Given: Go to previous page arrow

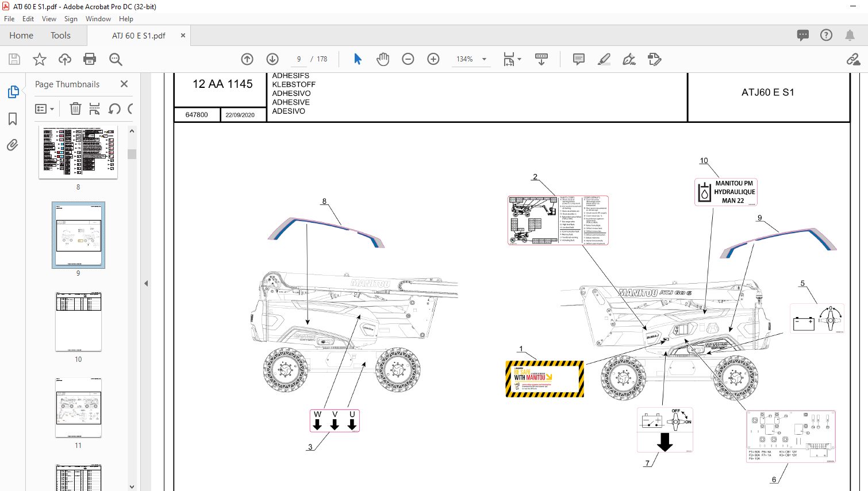Looking at the screenshot, I should coord(247,59).
